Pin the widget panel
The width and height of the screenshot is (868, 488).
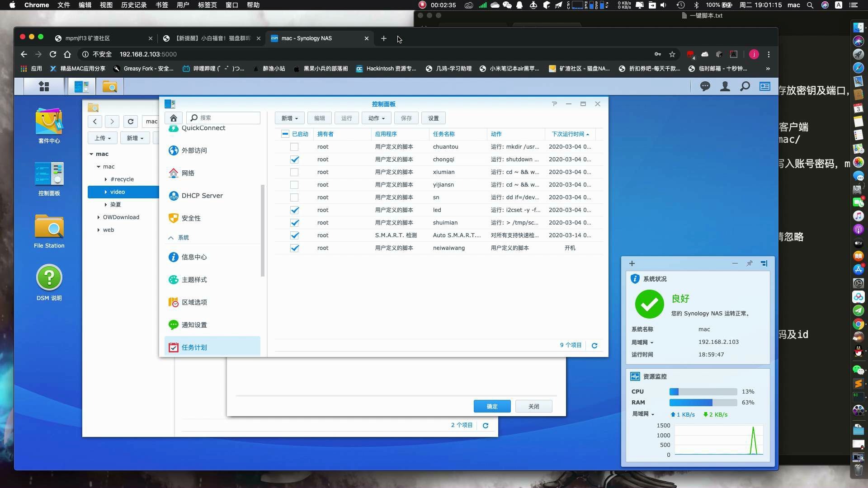coord(749,263)
